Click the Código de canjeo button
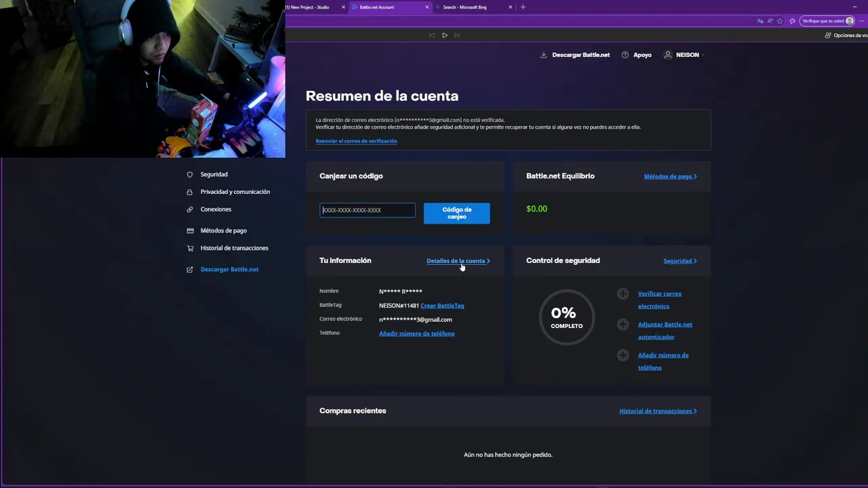The height and width of the screenshot is (488, 868). tap(457, 213)
